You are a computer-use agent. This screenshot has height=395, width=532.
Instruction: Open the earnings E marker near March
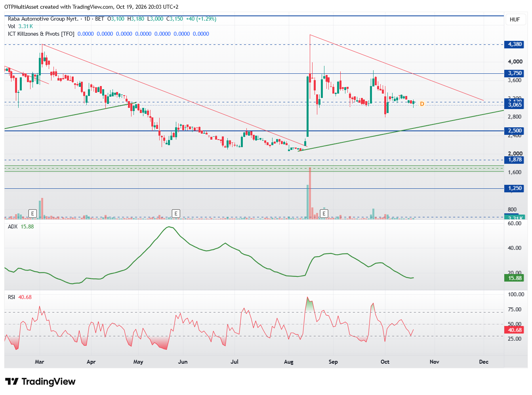point(33,214)
